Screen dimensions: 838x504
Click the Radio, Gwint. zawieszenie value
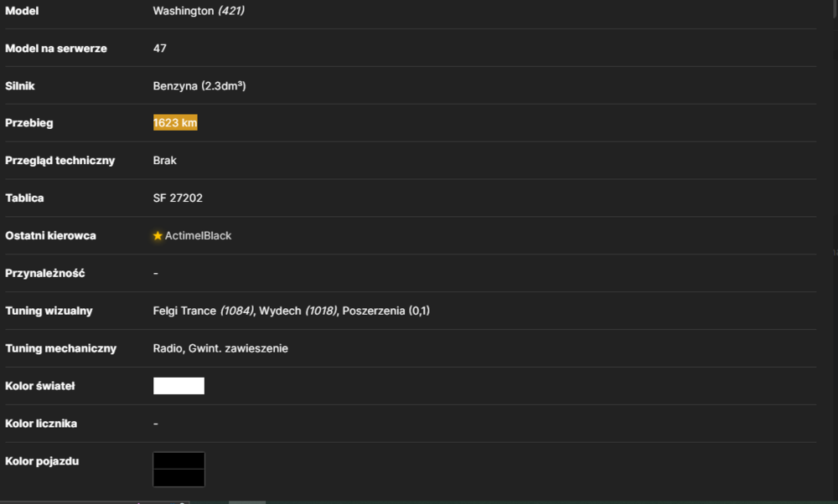[x=220, y=348]
